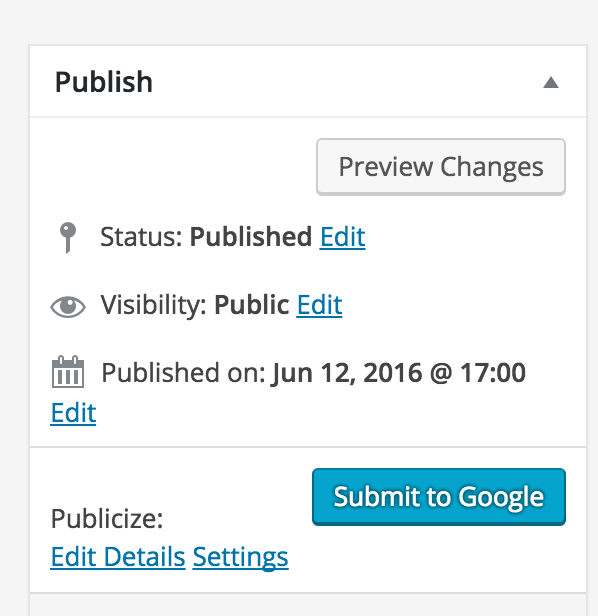Submit the post to Google
Screen dimensions: 598x616
tap(439, 497)
